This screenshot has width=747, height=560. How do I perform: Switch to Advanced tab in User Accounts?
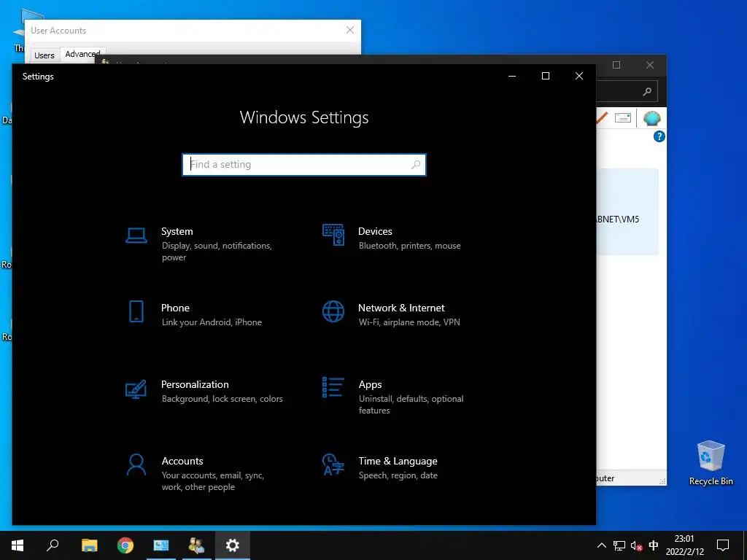82,54
